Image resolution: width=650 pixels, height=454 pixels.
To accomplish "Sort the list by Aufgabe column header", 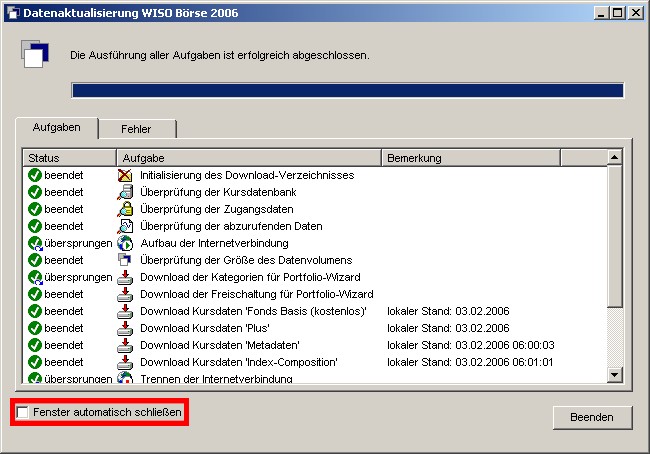I will point(249,158).
